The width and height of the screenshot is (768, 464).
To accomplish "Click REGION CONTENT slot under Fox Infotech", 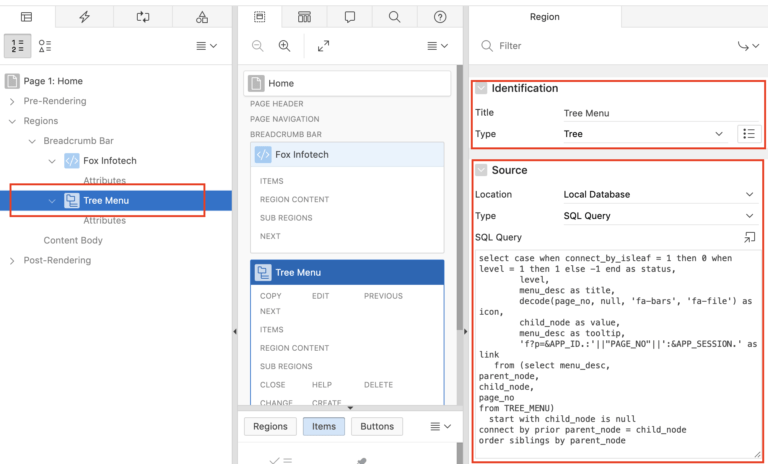I will (x=294, y=199).
